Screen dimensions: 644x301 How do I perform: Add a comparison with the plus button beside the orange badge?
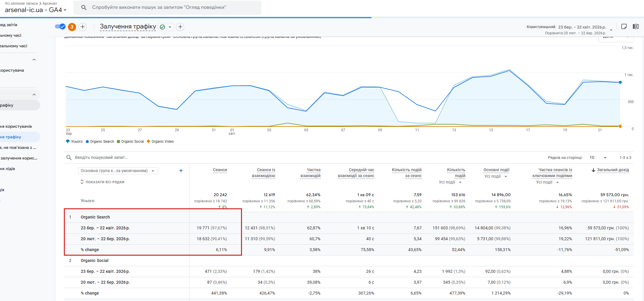[x=83, y=27]
